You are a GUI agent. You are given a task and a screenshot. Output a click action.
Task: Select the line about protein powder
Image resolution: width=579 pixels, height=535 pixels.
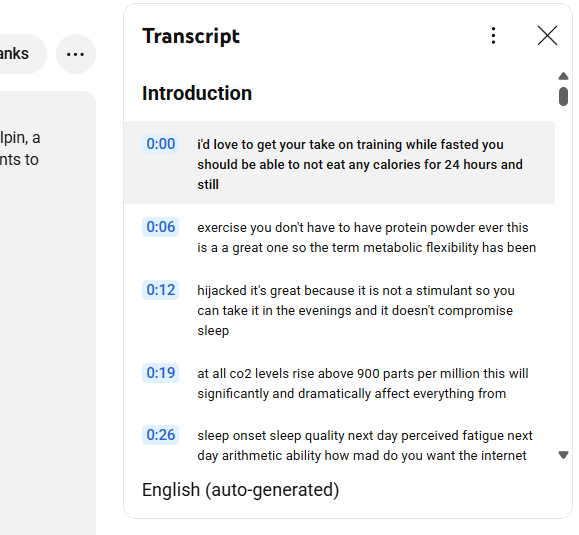tap(339, 236)
